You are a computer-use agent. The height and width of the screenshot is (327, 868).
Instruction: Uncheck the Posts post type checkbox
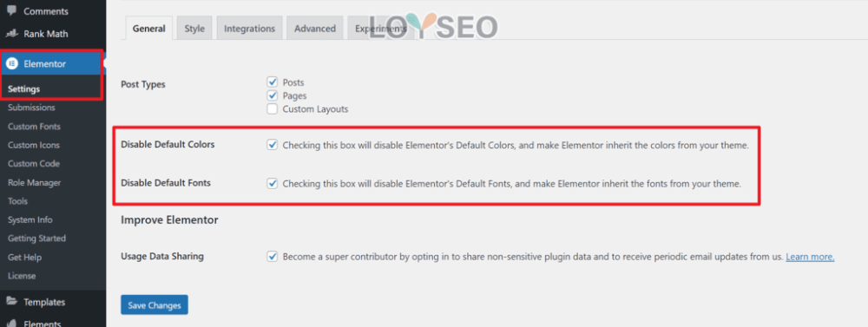tap(272, 82)
